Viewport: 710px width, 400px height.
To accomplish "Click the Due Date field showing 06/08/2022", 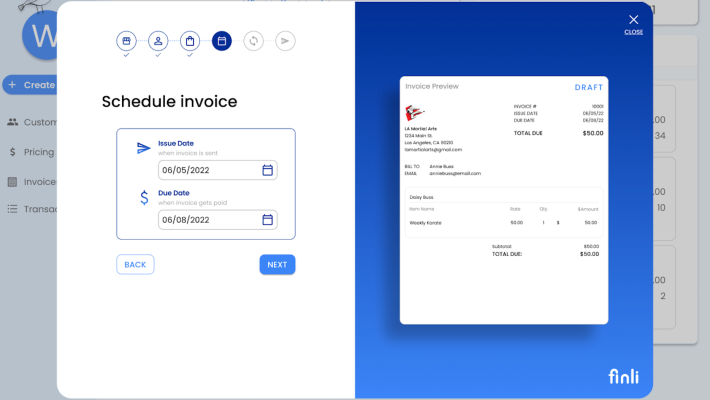I will click(208, 220).
